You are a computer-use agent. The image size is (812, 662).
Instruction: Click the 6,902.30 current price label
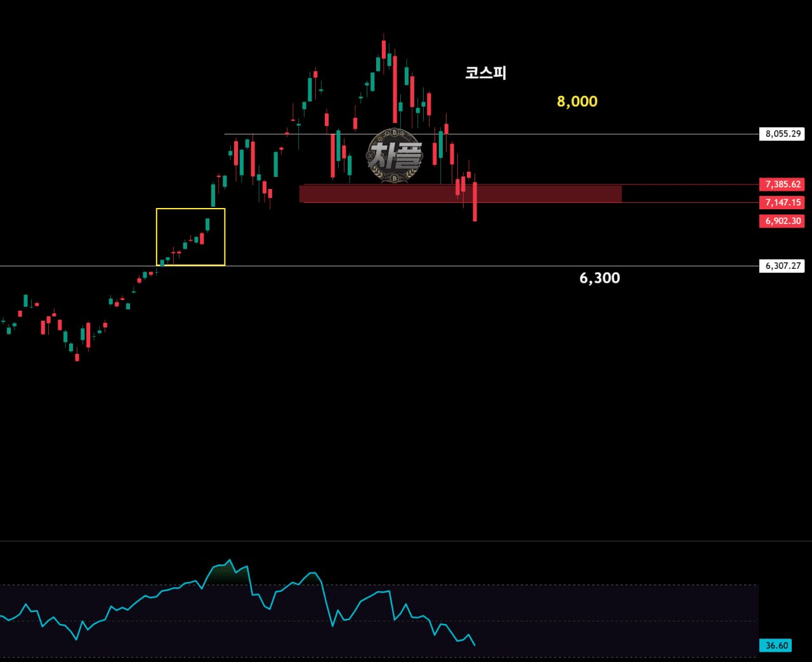(x=782, y=221)
